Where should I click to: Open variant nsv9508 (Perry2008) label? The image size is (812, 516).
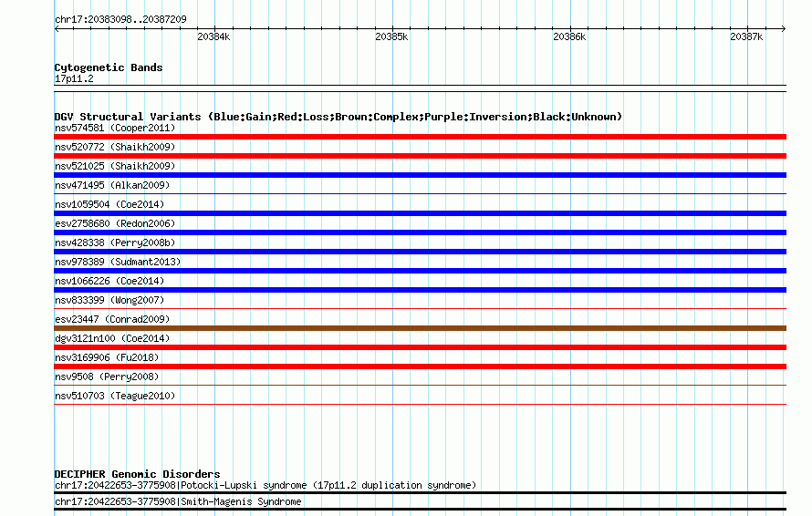(107, 377)
